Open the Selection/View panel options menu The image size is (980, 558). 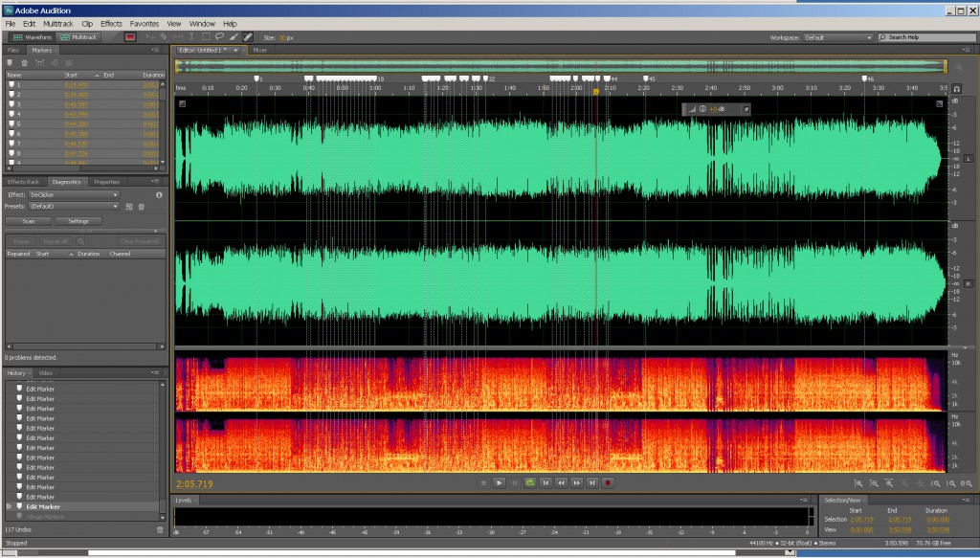tap(967, 500)
